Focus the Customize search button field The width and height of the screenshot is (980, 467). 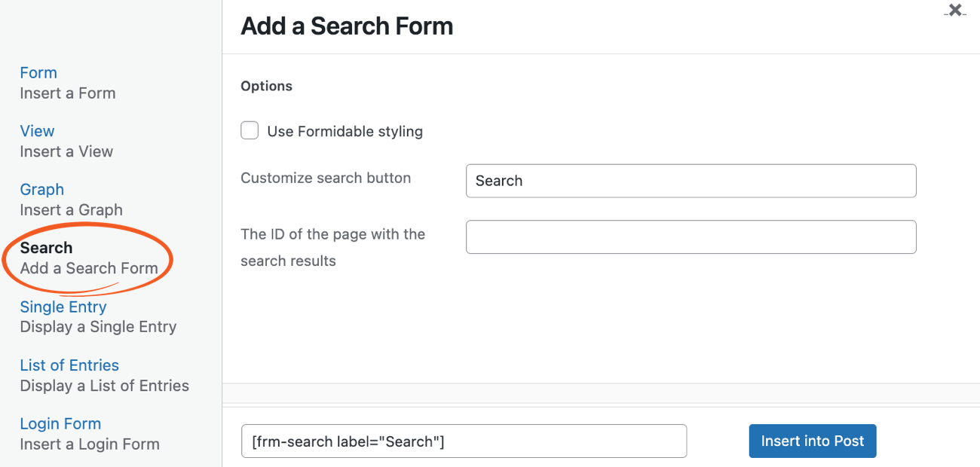click(691, 181)
